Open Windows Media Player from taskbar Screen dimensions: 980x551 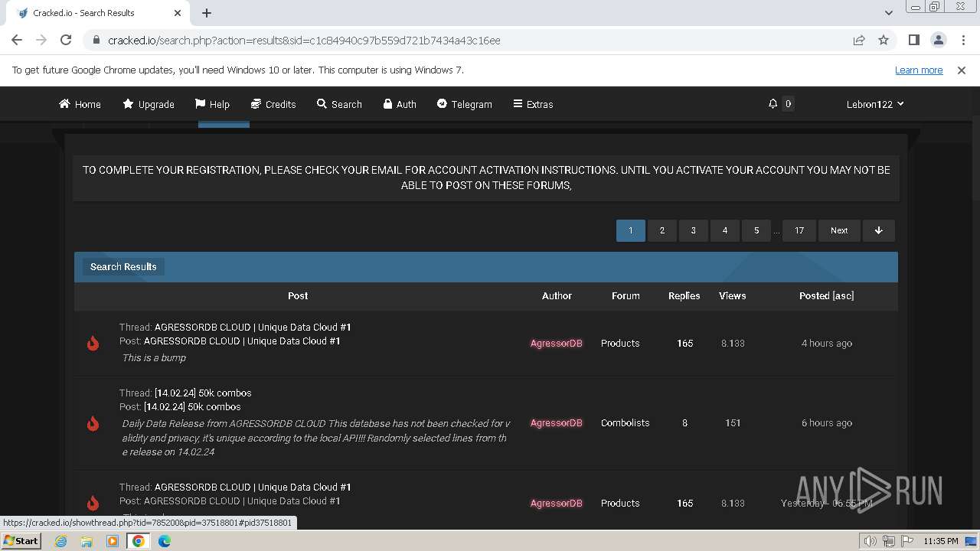point(113,541)
